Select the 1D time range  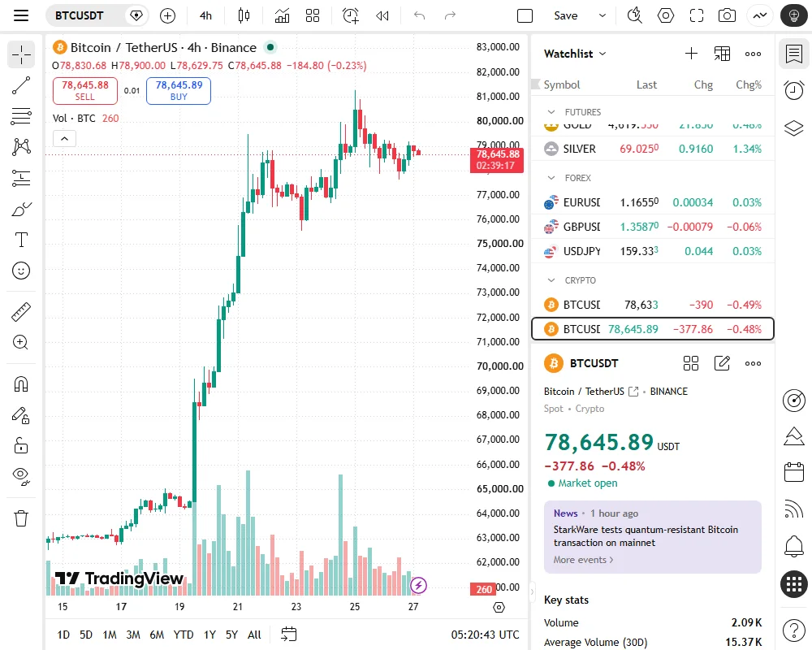(63, 635)
